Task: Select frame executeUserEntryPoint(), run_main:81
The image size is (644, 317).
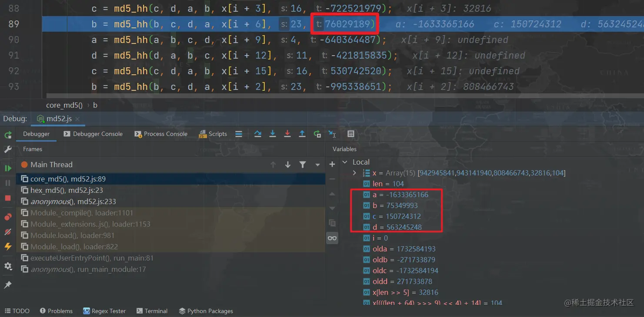Action: point(171,258)
